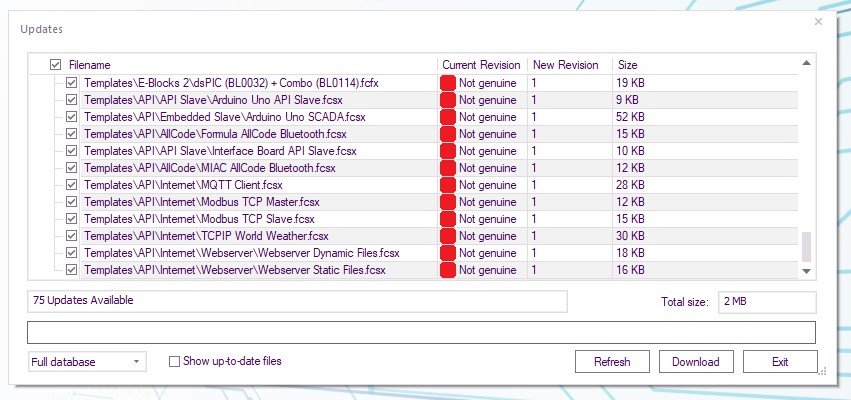851x400 pixels.
Task: Close the Updates dialog with X
Action: click(x=818, y=21)
